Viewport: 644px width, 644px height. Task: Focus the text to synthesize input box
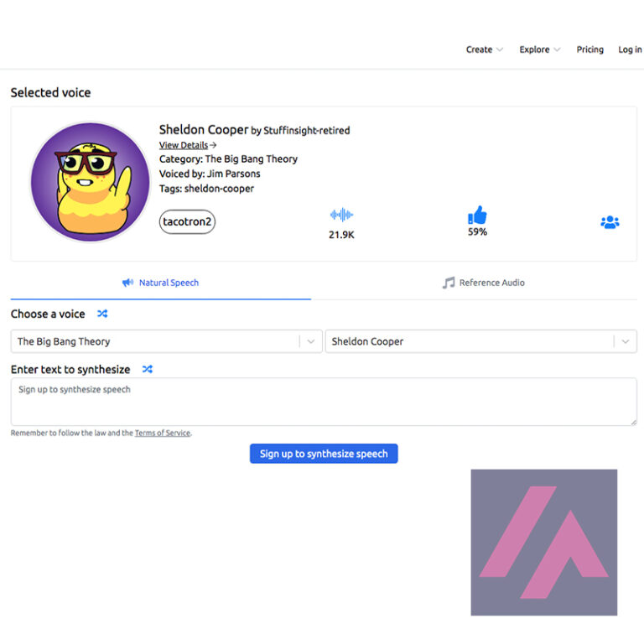(x=324, y=402)
